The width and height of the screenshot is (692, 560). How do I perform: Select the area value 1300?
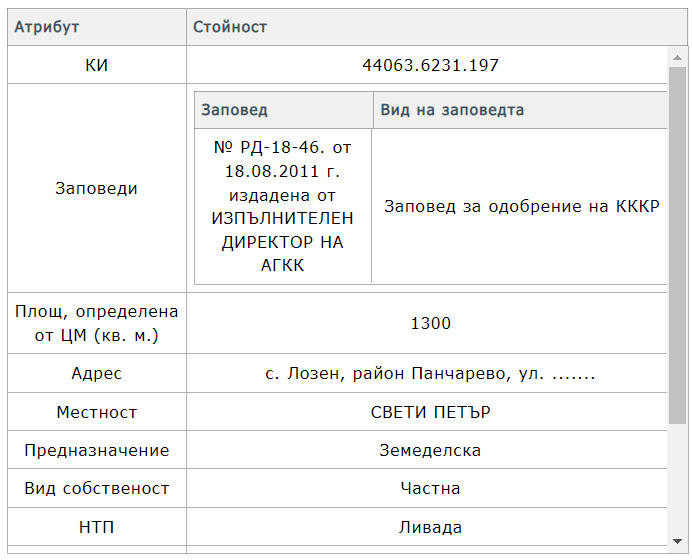pos(430,323)
